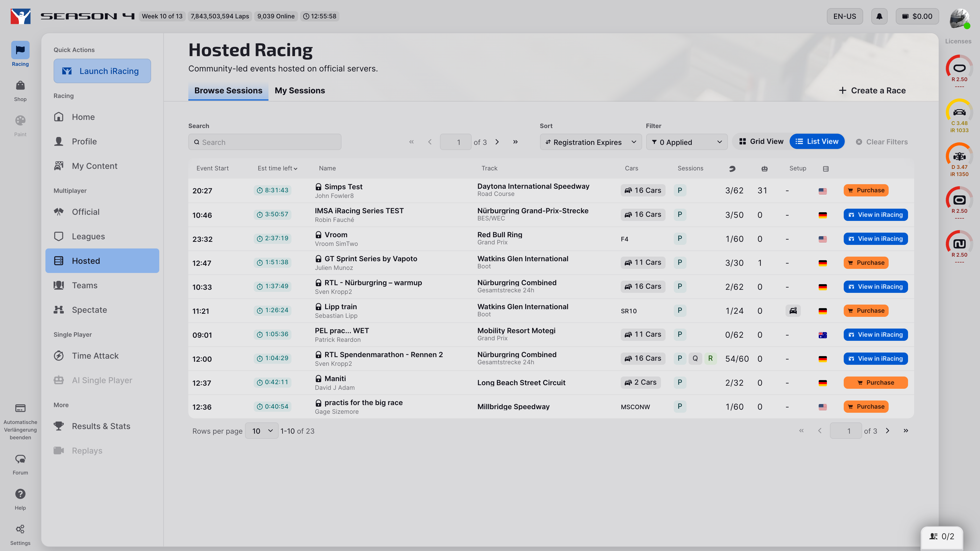The image size is (980, 551).
Task: Click the Oval license gauge icon
Action: coord(959,68)
